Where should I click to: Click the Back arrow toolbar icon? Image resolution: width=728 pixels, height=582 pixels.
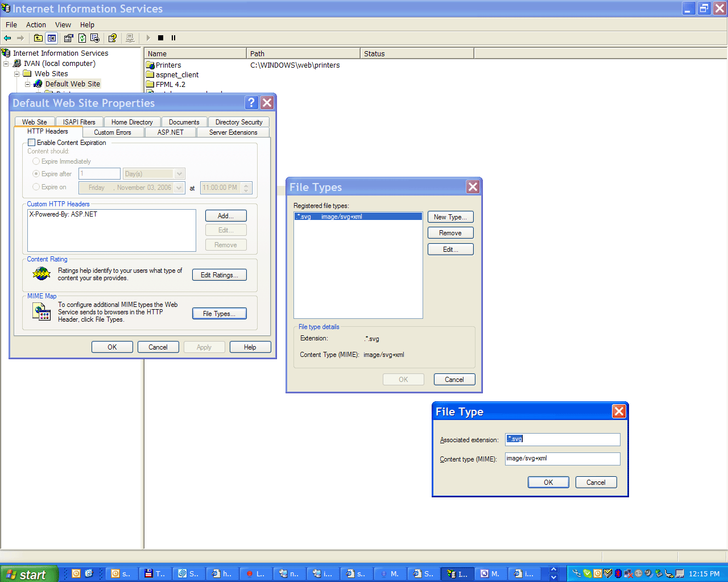click(x=7, y=38)
